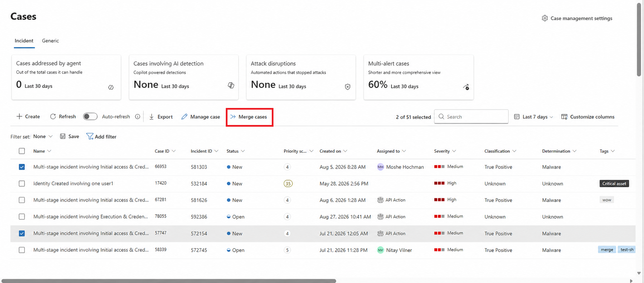Click the wow tag
The height and width of the screenshot is (283, 644).
pos(607,200)
